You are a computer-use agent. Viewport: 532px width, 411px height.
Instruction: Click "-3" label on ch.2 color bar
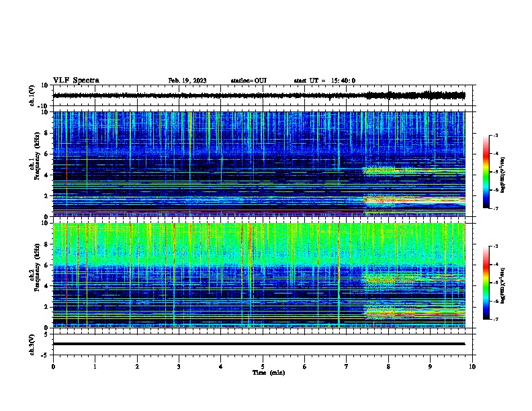[496, 246]
